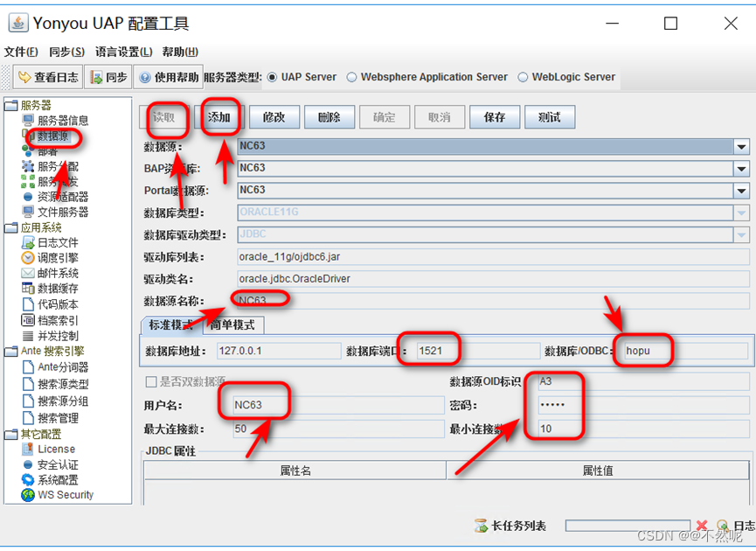The image size is (756, 551).
Task: Click the 档案索引 tree icon
Action: click(x=28, y=320)
